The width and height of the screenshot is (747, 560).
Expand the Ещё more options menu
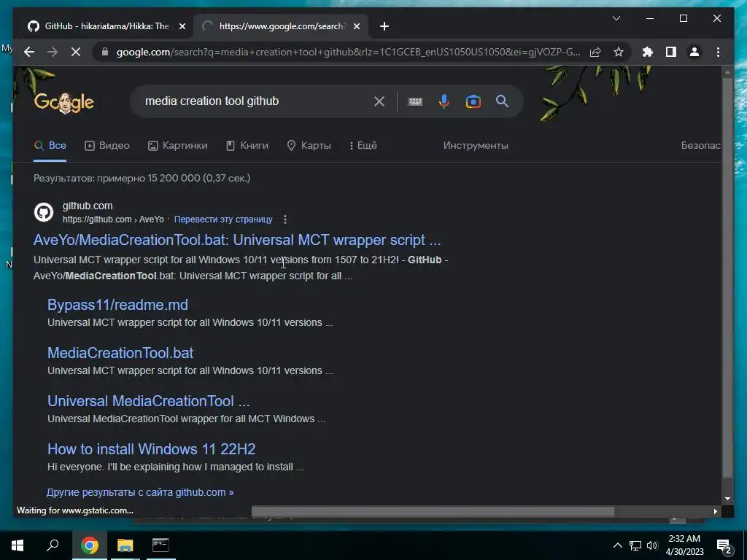tap(363, 145)
